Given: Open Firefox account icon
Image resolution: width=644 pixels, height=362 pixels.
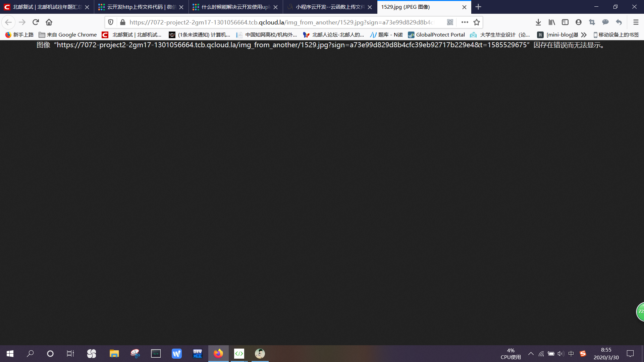Looking at the screenshot, I should 578,22.
